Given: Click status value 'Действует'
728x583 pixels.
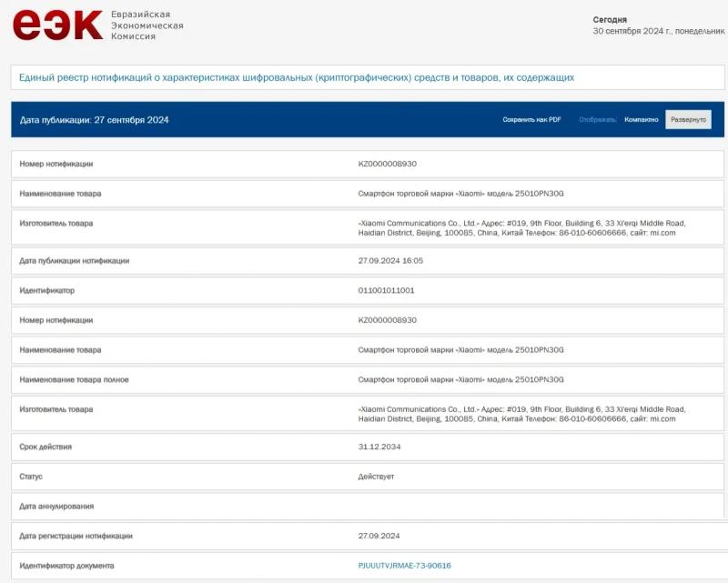Looking at the screenshot, I should (x=376, y=477).
